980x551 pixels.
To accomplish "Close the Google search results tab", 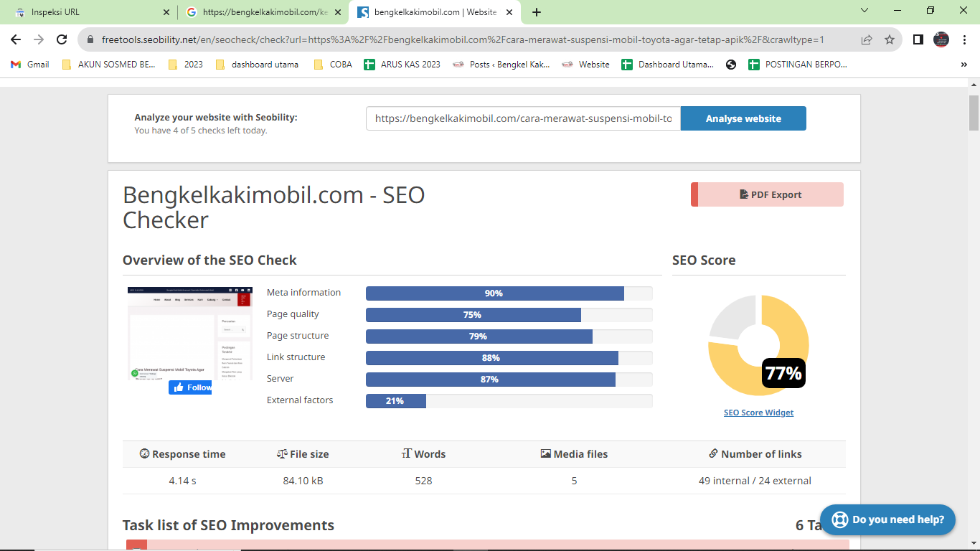I will 336,12.
